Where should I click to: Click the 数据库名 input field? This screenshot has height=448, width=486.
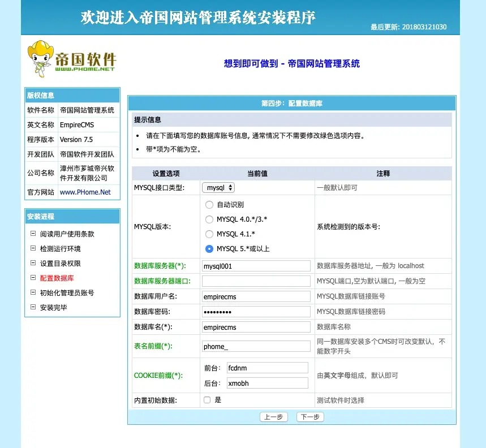coord(256,327)
